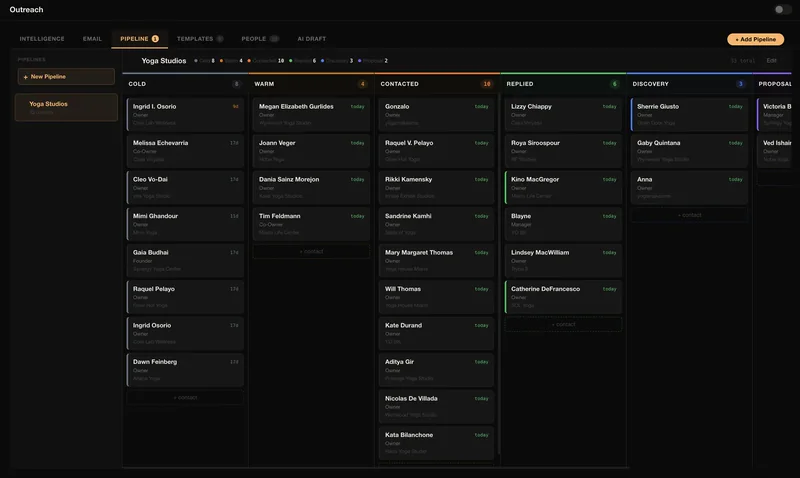Open Lizzy Chiappy card
The width and height of the screenshot is (800, 478).
click(x=563, y=115)
